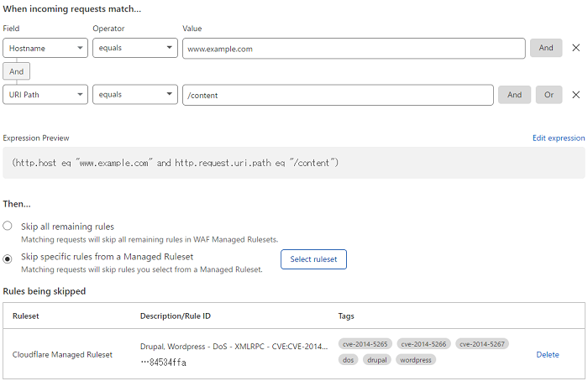Image resolution: width=588 pixels, height=381 pixels.
Task: Expand the first row's equals operator dropdown
Action: click(134, 48)
